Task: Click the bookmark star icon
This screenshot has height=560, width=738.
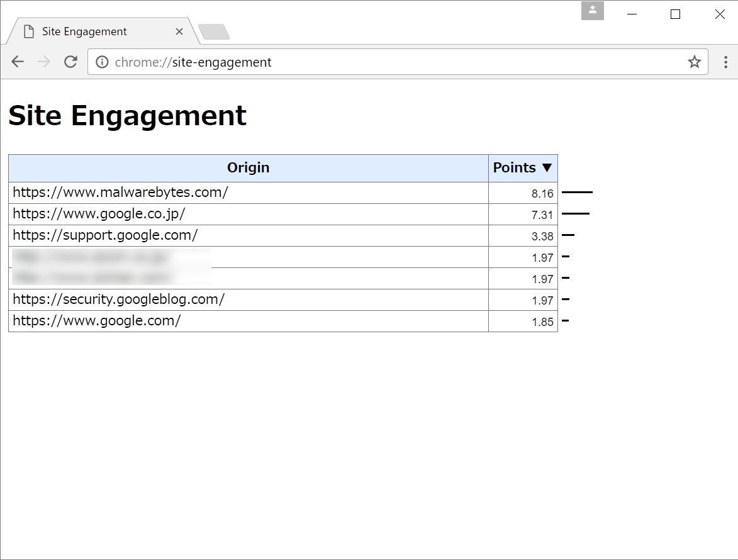Action: (695, 62)
